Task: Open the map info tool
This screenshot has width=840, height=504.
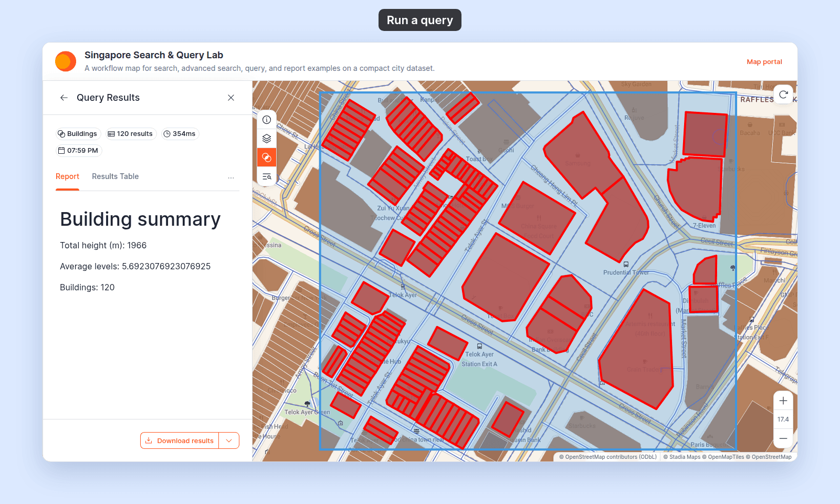Action: coord(267,120)
